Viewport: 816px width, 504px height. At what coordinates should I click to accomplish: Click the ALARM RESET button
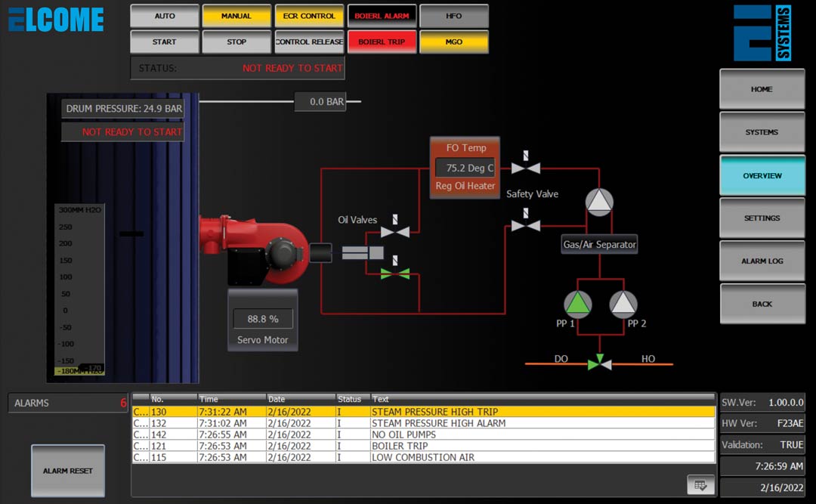click(x=68, y=471)
